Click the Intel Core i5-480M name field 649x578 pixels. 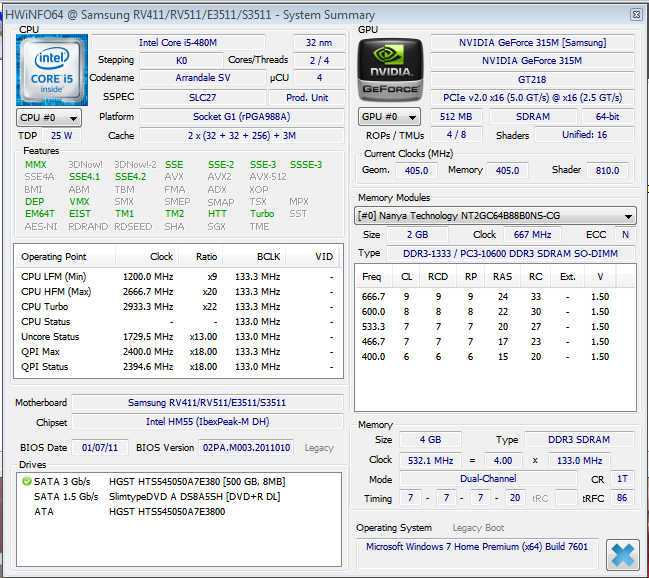[178, 43]
